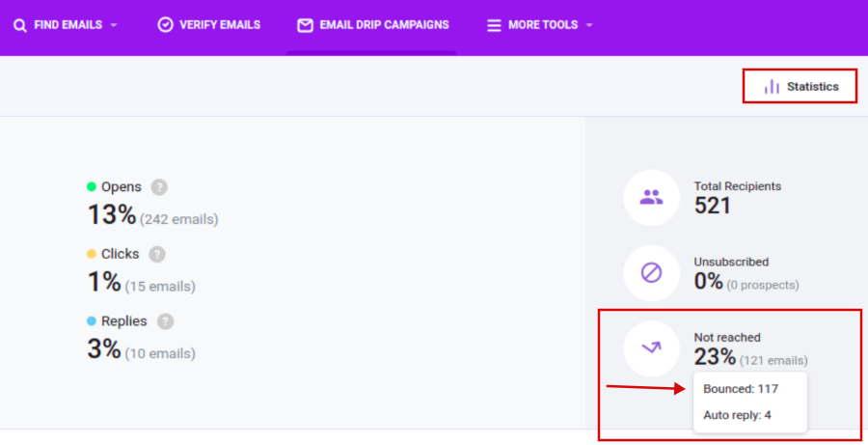
Task: Click the magnifier icon beside Find Emails
Action: click(20, 25)
